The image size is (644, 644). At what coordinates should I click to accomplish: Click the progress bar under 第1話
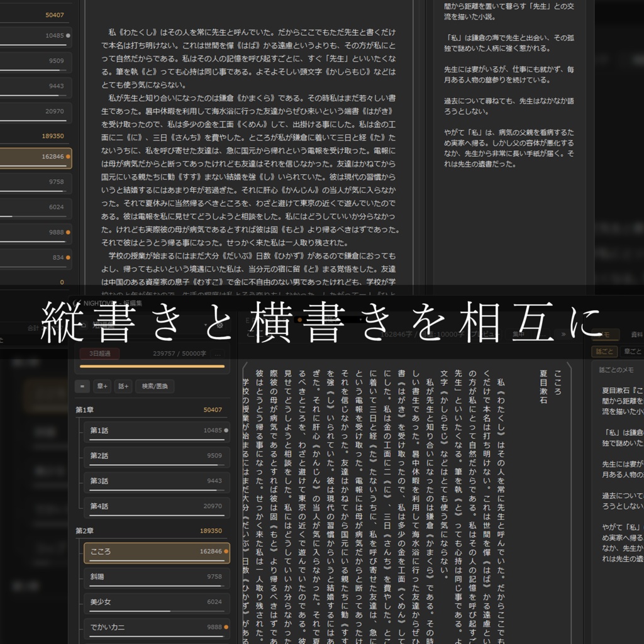(157, 440)
